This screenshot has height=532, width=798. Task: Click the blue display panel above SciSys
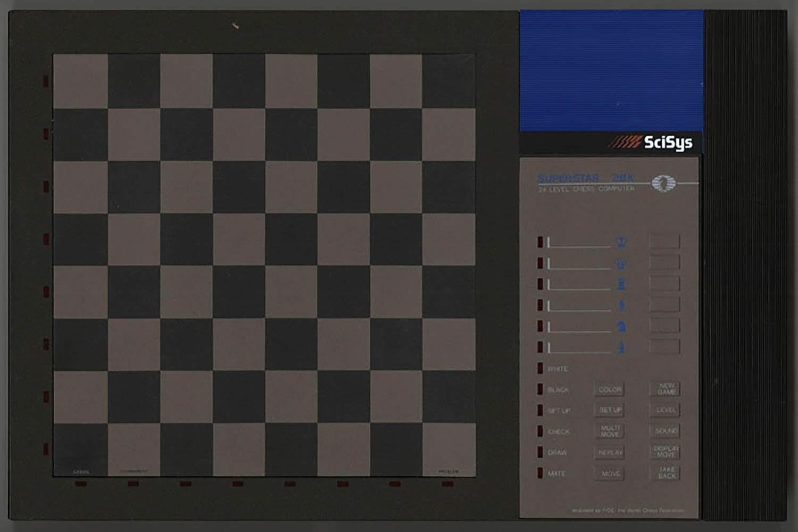(x=611, y=71)
